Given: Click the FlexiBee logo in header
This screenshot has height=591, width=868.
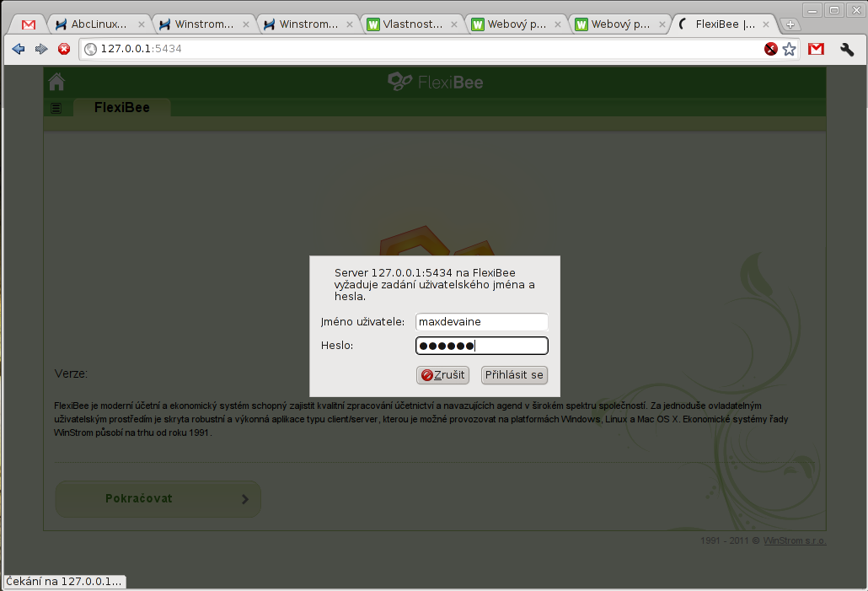Looking at the screenshot, I should [435, 82].
